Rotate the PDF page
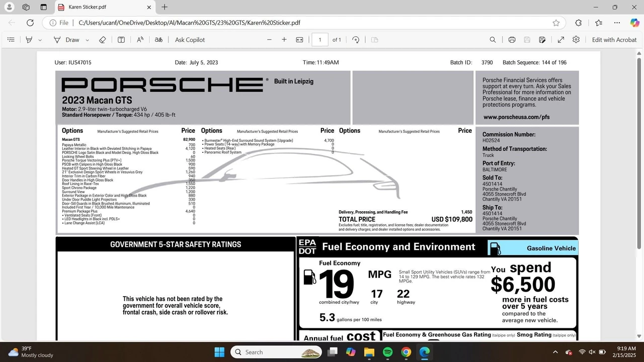The width and height of the screenshot is (644, 362). [356, 40]
